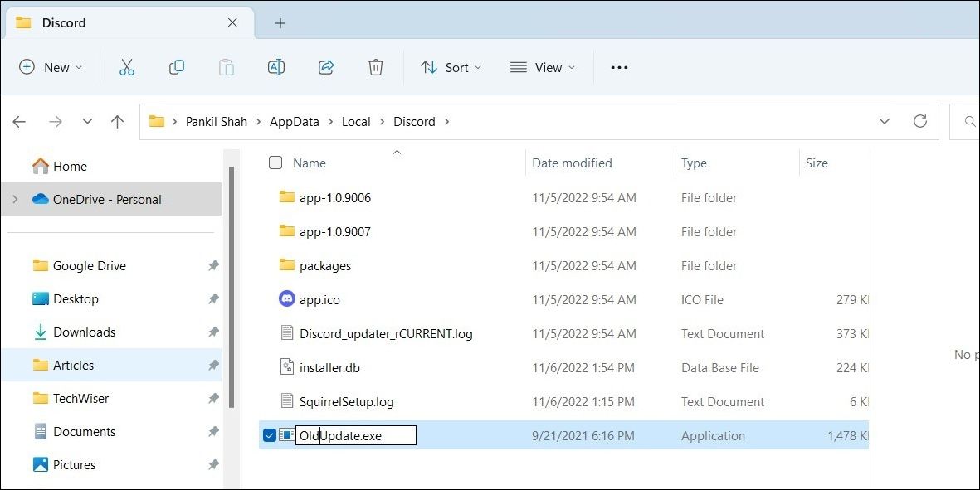Screen dimensions: 980x490
Task: Click the Delete trash can icon
Action: point(376,67)
